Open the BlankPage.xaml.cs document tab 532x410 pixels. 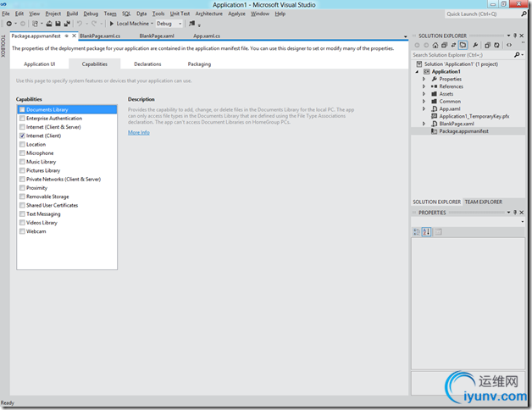(100, 36)
